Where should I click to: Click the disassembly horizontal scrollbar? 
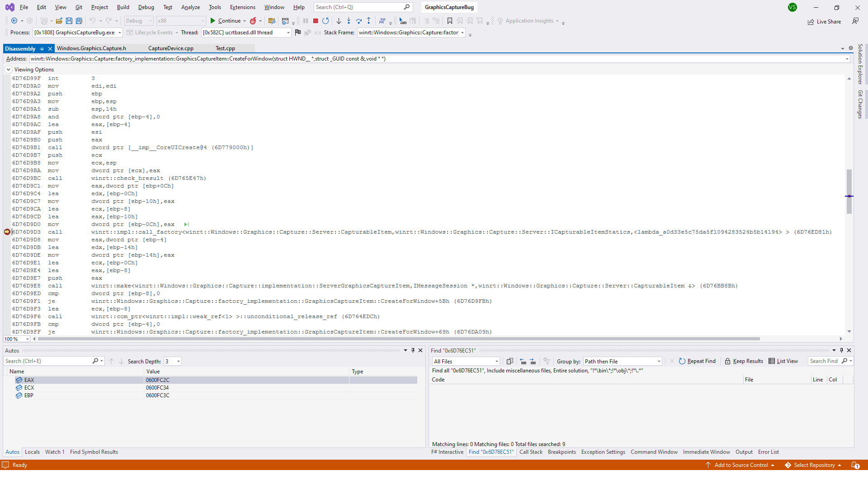tap(399, 339)
